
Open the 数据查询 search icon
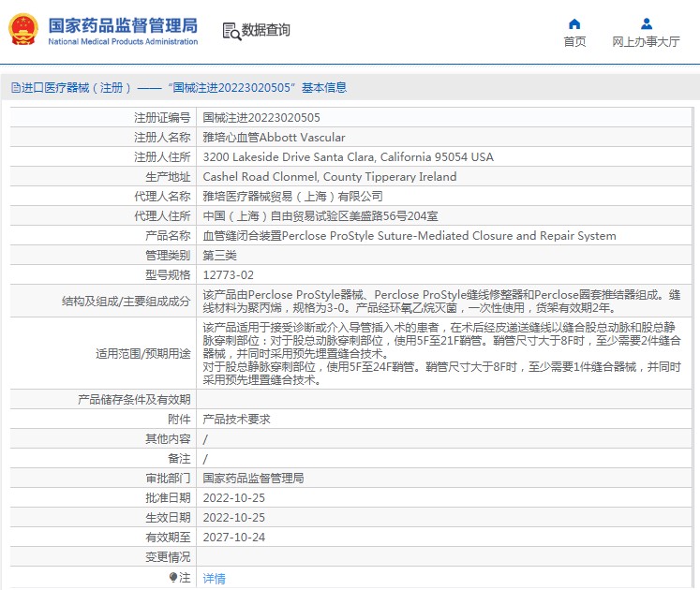[x=231, y=31]
